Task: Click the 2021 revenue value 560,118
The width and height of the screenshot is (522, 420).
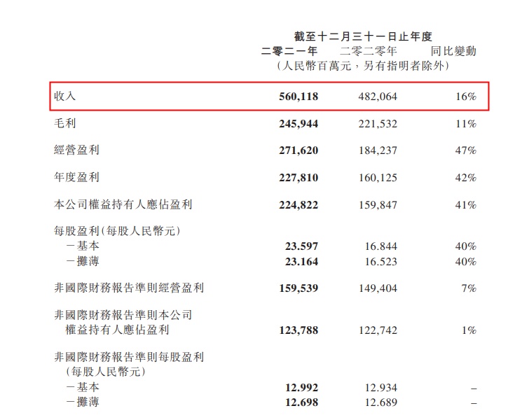Action: pos(298,97)
